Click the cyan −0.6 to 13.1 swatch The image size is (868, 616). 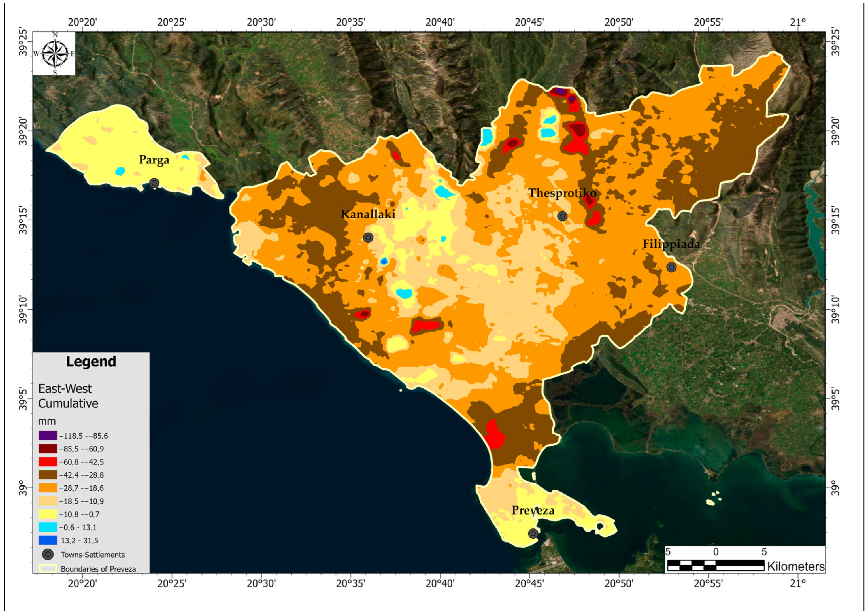[48, 527]
